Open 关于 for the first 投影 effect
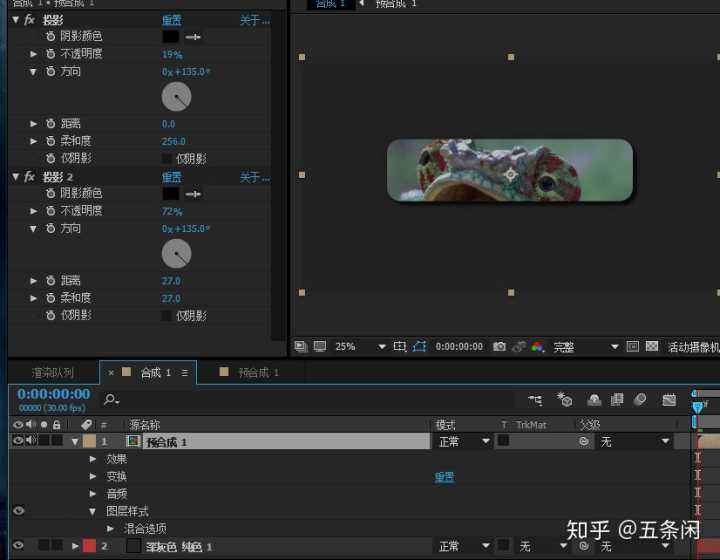This screenshot has width=720, height=560. tap(255, 20)
